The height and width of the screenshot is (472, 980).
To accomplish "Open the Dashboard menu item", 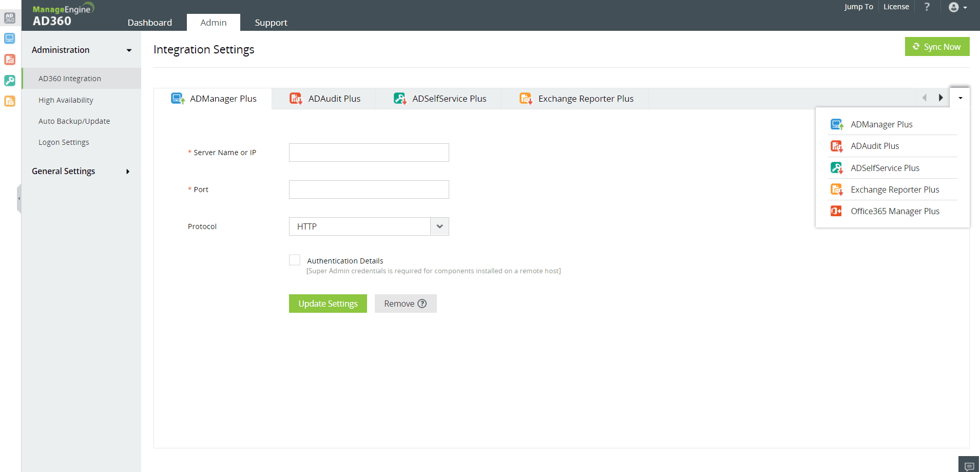I will click(x=149, y=22).
